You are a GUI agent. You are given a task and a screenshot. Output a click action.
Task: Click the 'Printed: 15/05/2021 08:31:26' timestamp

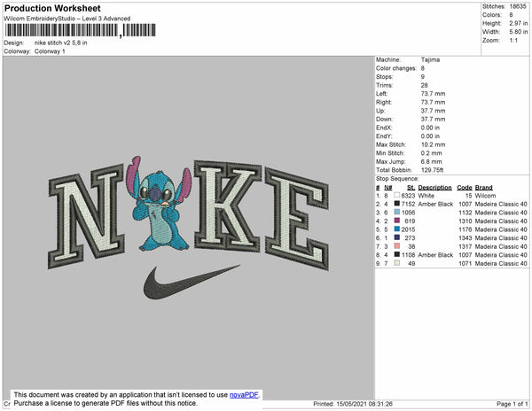click(x=353, y=404)
